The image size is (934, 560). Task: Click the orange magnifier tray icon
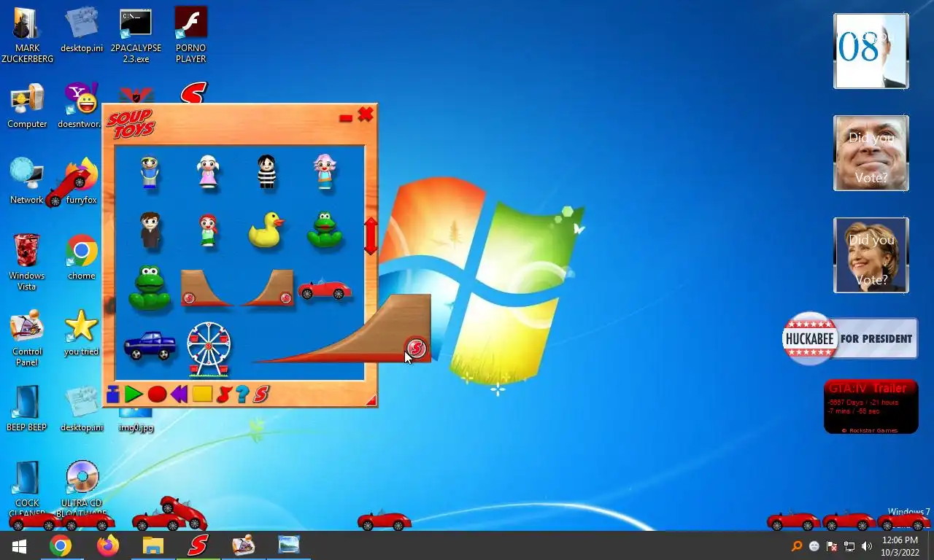[797, 546]
